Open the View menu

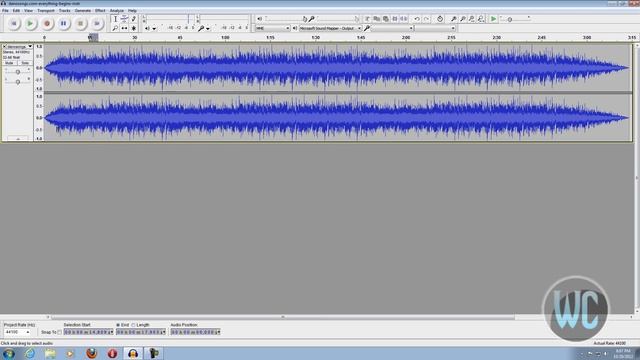pyautogui.click(x=28, y=11)
